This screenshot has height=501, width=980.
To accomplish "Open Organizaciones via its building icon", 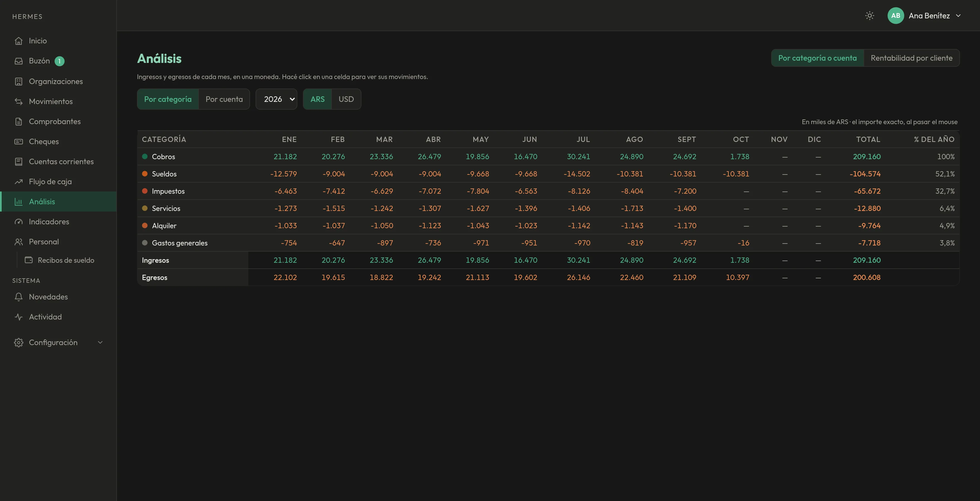I will (x=19, y=81).
